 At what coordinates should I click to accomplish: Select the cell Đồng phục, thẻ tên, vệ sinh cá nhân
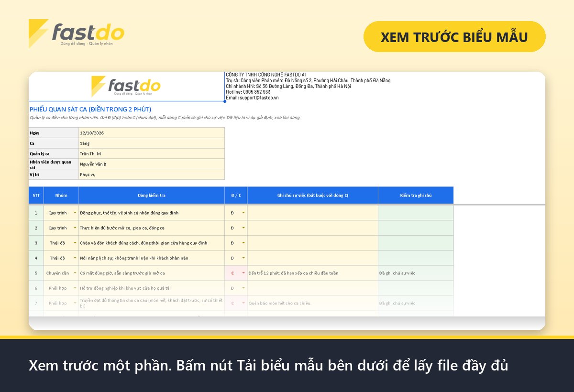point(152,213)
